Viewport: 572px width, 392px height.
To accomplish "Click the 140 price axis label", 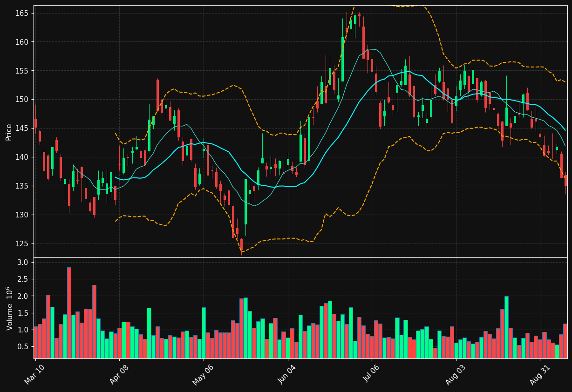I will coord(21,157).
